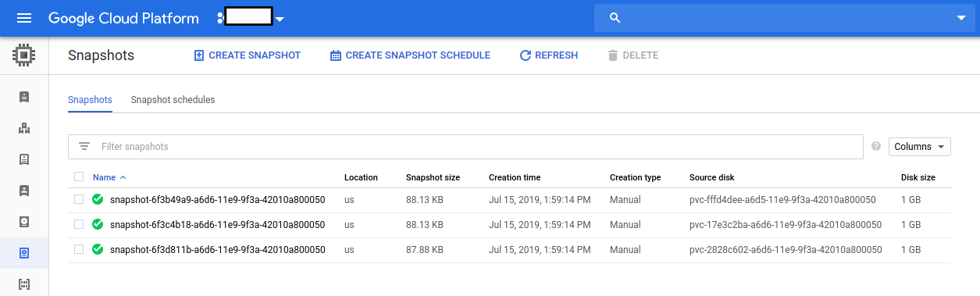The height and width of the screenshot is (296, 980).
Task: Click the Snapshot size column header
Action: click(x=433, y=177)
